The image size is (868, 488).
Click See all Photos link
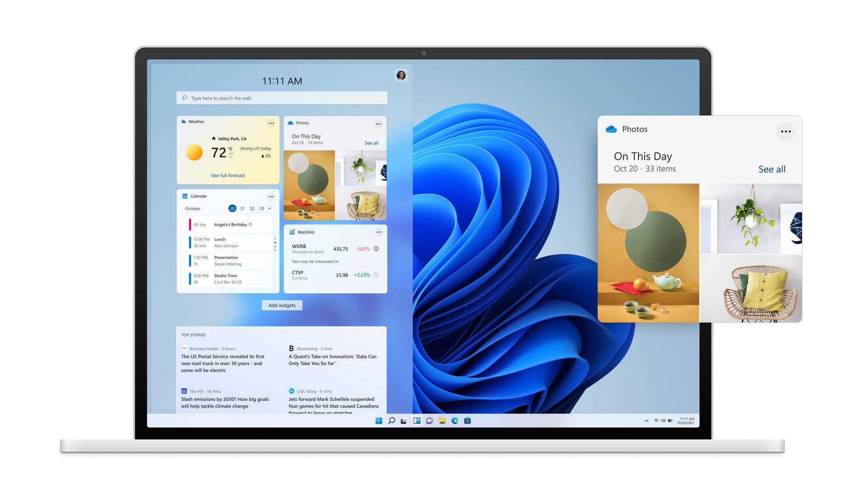point(772,169)
